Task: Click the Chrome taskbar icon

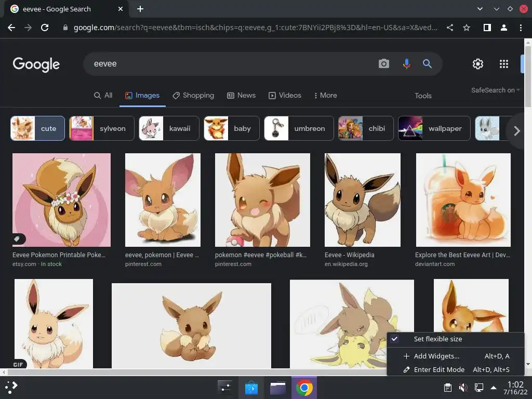Action: pyautogui.click(x=304, y=388)
